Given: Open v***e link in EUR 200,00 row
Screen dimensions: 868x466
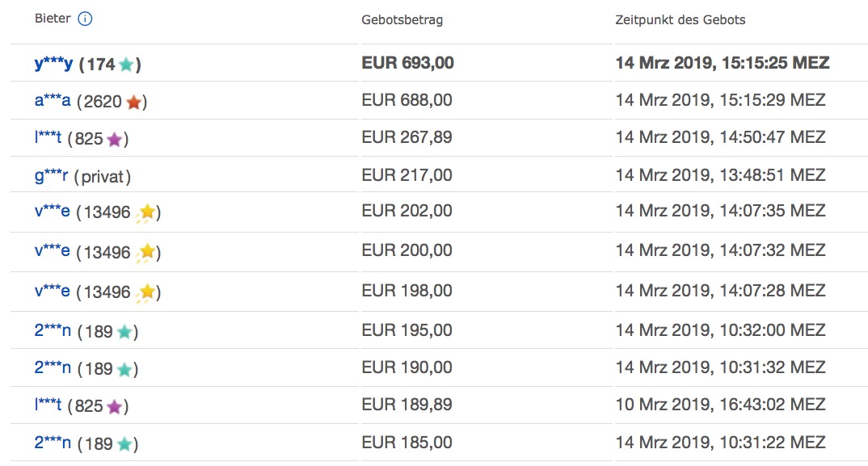Looking at the screenshot, I should (x=52, y=251).
